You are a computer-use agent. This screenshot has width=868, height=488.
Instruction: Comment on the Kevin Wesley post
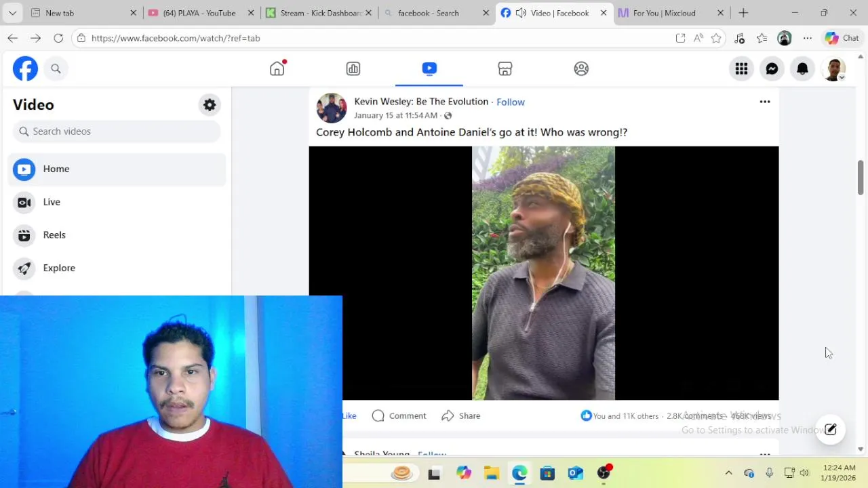(399, 415)
